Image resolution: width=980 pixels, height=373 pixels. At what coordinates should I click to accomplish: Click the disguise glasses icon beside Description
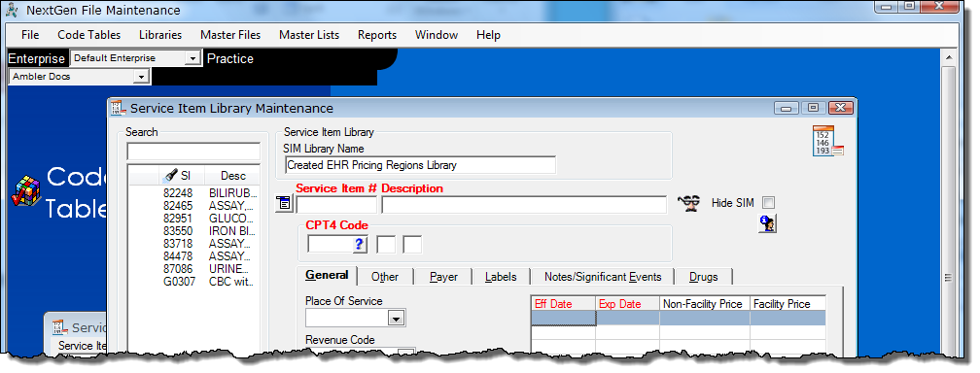pos(688,204)
